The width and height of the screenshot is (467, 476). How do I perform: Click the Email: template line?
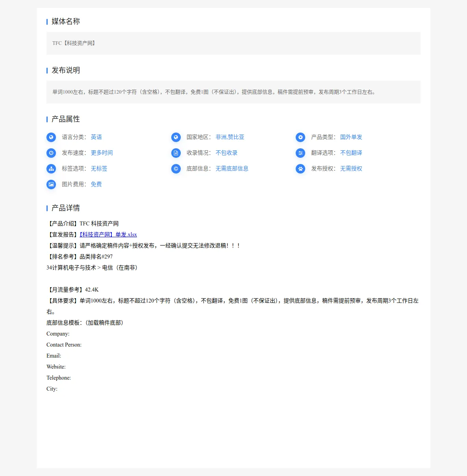coord(54,356)
